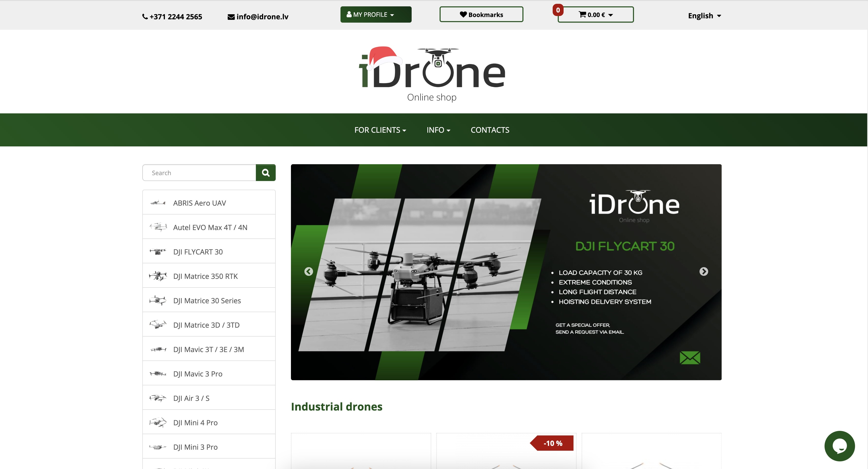
Task: Click the red cart item count badge
Action: coord(558,10)
